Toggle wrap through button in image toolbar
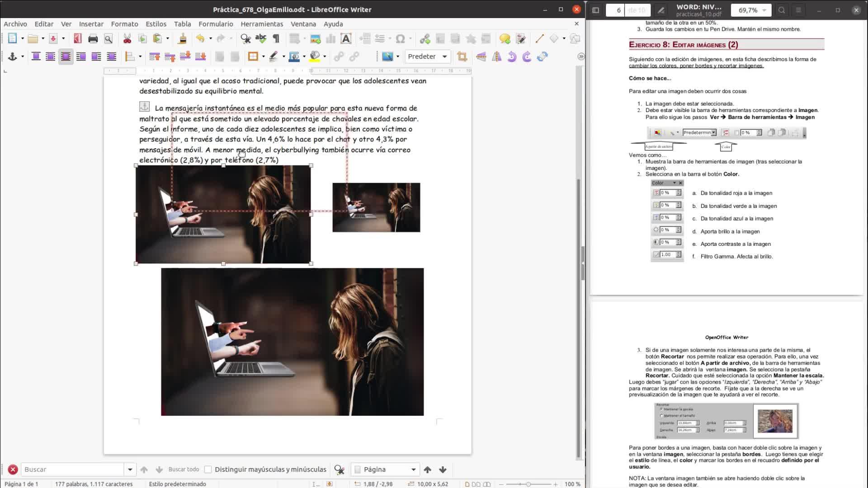This screenshot has height=488, width=868. (x=111, y=56)
